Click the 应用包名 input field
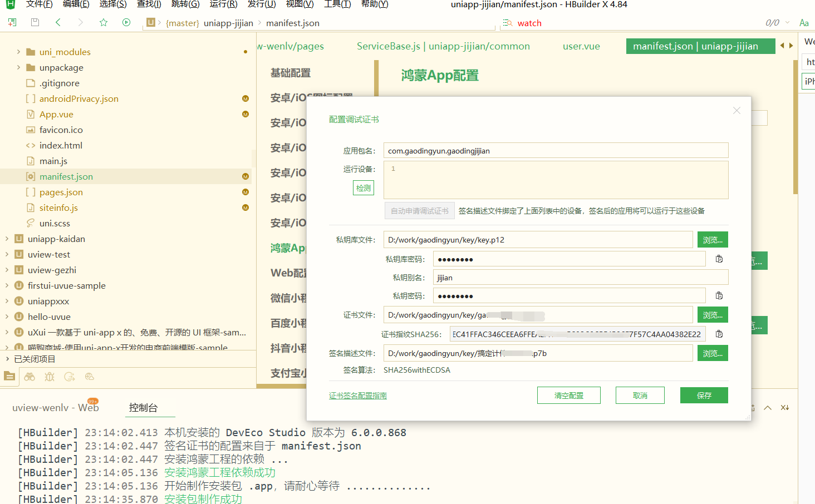Image resolution: width=815 pixels, height=504 pixels. (556, 150)
